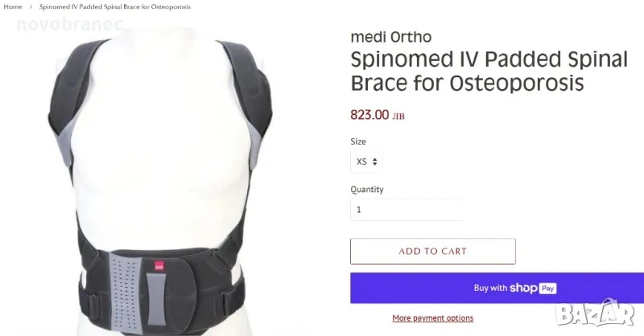Click Buy with Shop Pay button
Screen dimensions: 644x336
(497, 288)
